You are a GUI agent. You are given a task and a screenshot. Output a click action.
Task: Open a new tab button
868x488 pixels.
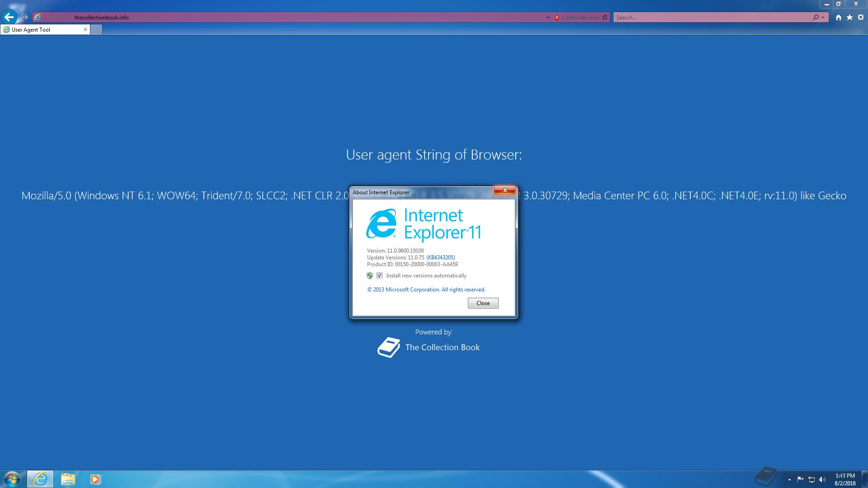[x=96, y=30]
